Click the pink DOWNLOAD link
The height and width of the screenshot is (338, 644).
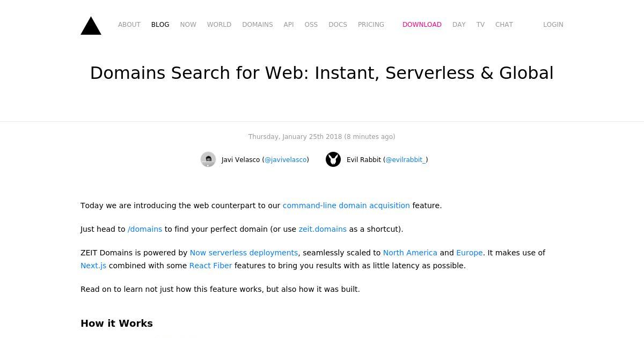(422, 25)
